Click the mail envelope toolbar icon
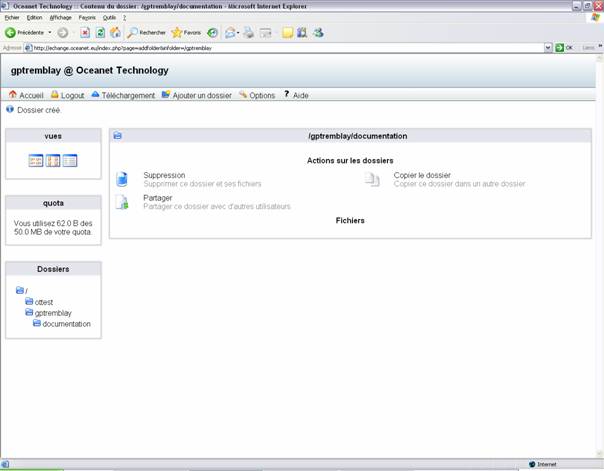This screenshot has height=471, width=604. point(230,33)
